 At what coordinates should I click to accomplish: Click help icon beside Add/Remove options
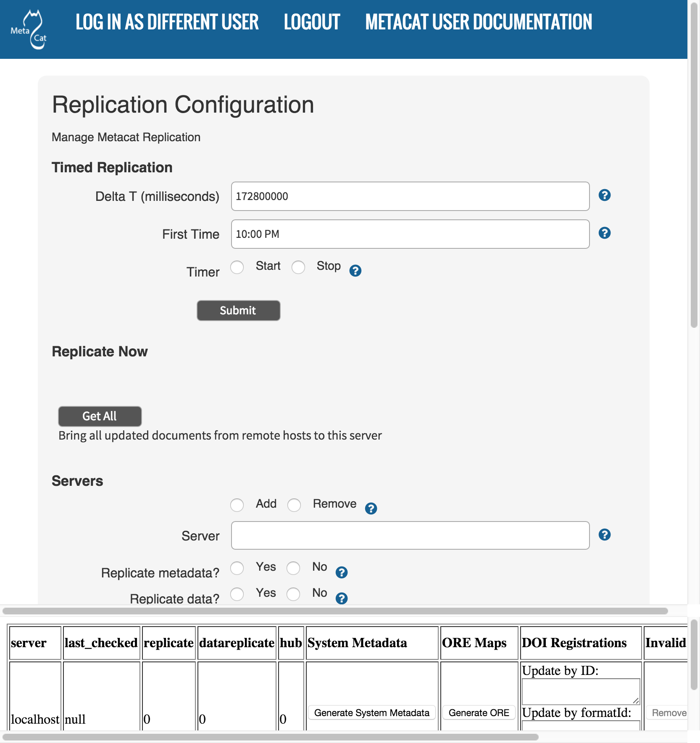[x=371, y=509]
